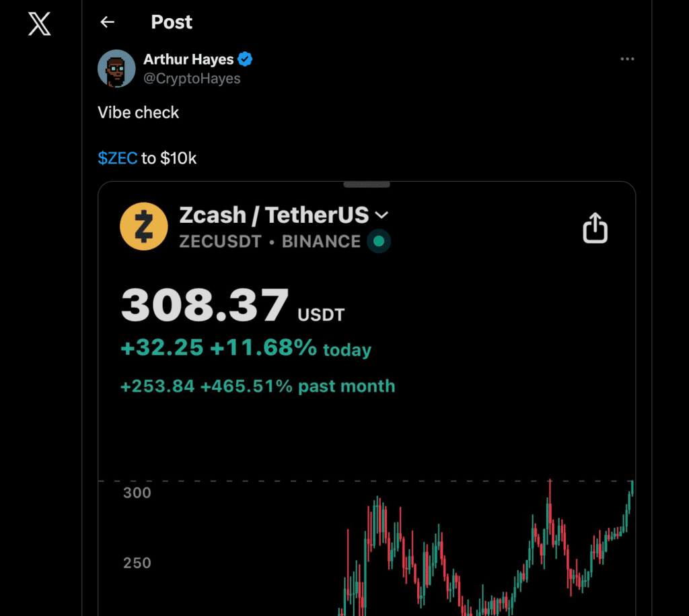Tap the share icon on the chart
This screenshot has height=616, width=689.
coord(595,230)
